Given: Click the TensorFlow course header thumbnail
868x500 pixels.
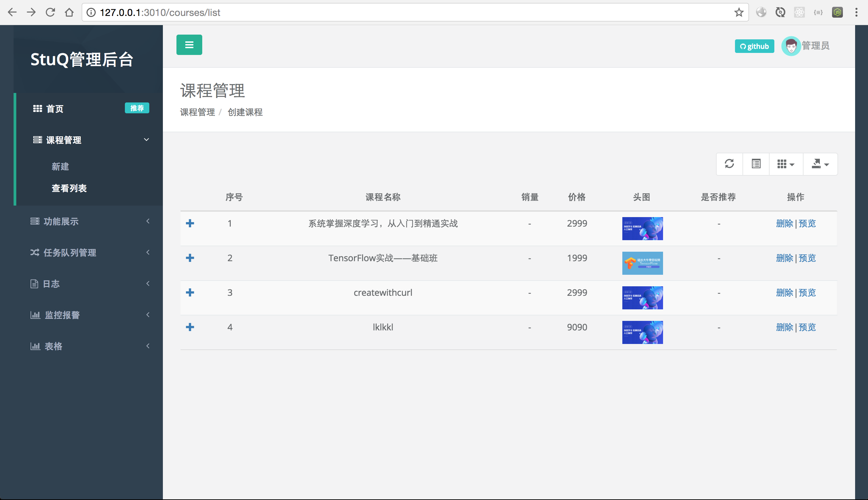Looking at the screenshot, I should click(642, 263).
